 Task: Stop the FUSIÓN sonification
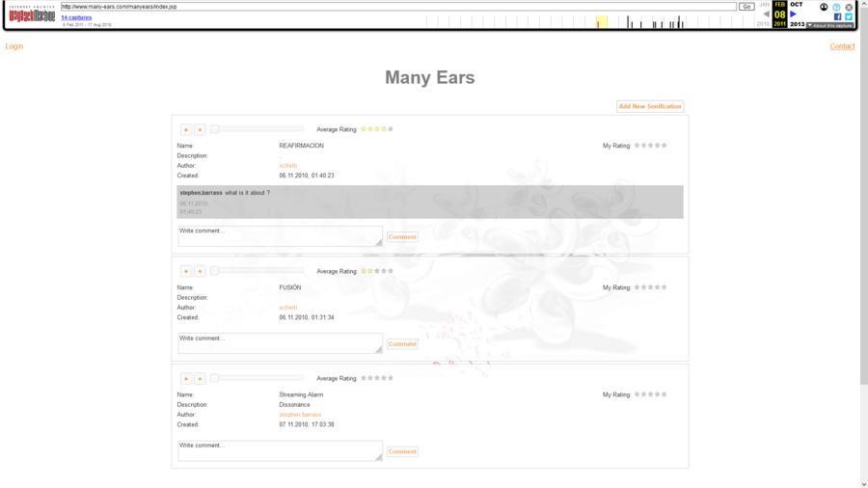click(200, 271)
